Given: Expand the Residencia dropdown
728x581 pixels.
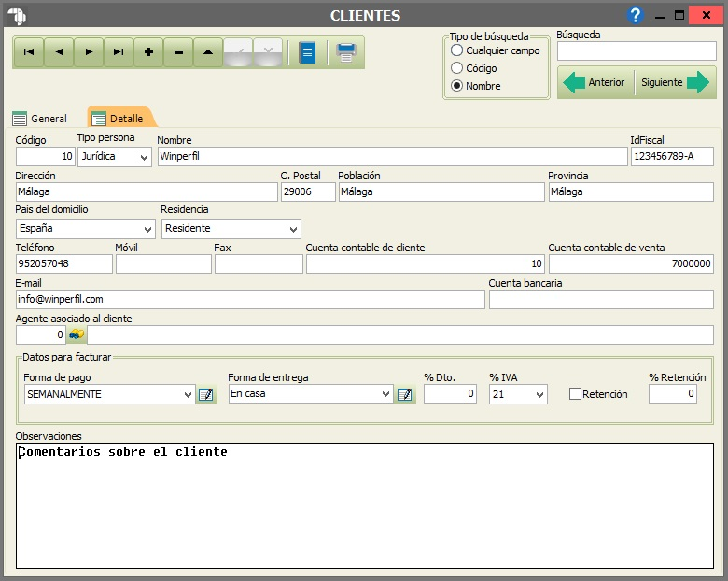Looking at the screenshot, I should click(x=293, y=229).
